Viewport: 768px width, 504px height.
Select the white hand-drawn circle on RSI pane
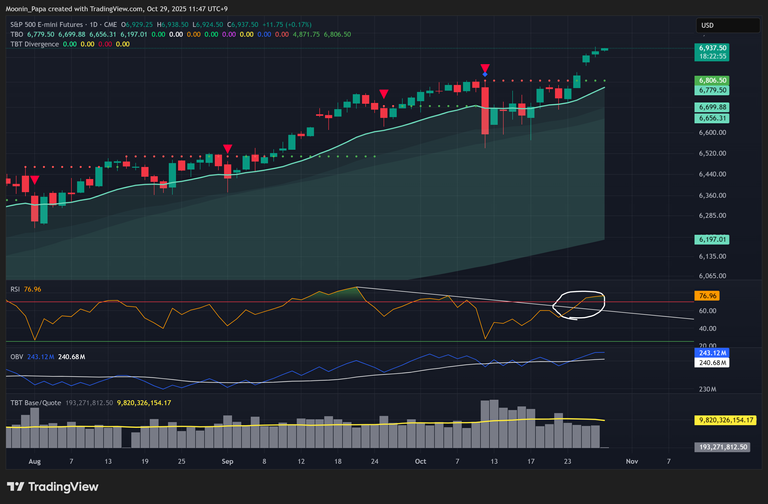click(x=580, y=304)
